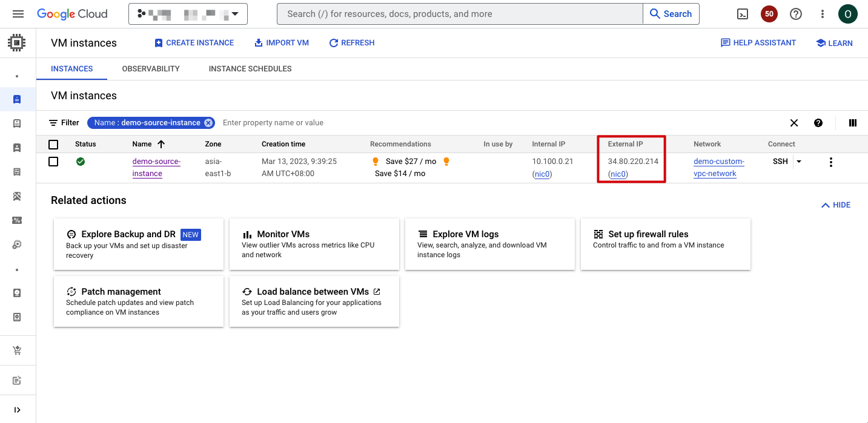
Task: Remove the demo-source-instance filter chip
Action: click(208, 123)
